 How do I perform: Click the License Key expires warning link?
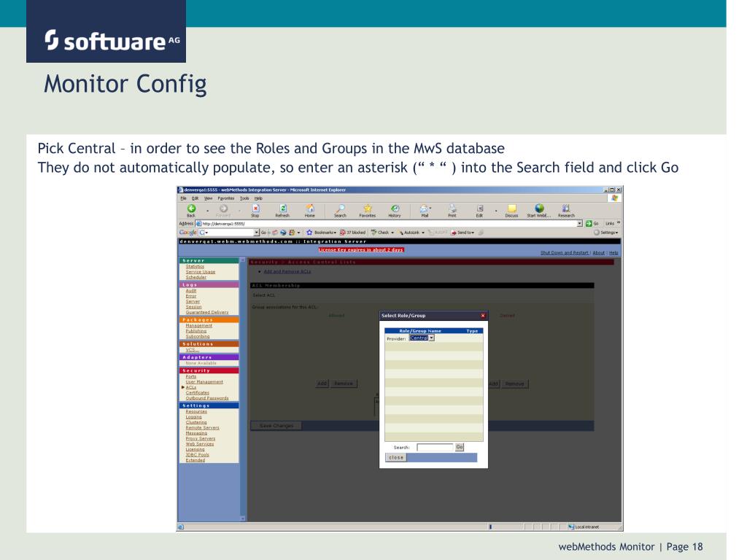[x=361, y=249]
